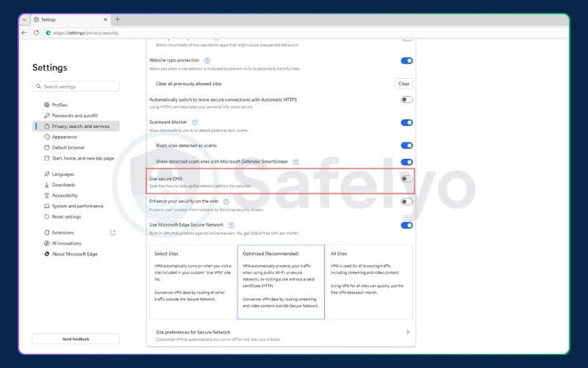Click the address bar URL
This screenshot has height=368, width=588.
coord(86,33)
